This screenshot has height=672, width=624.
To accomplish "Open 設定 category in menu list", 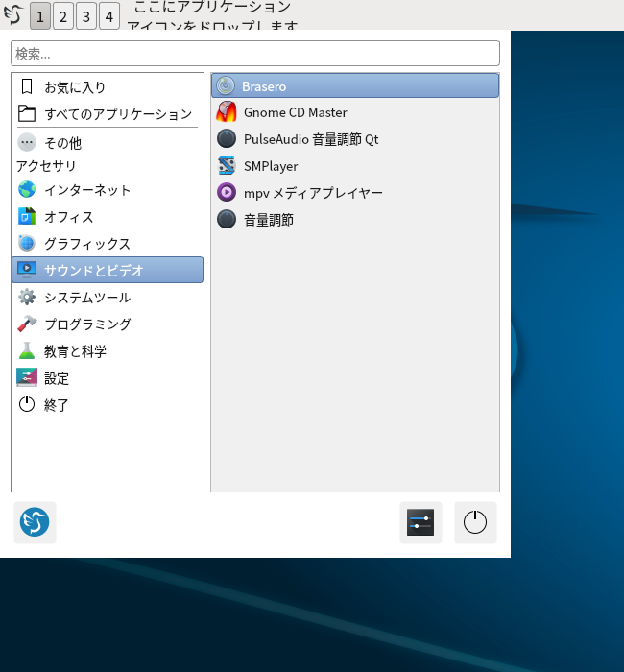I will (108, 378).
